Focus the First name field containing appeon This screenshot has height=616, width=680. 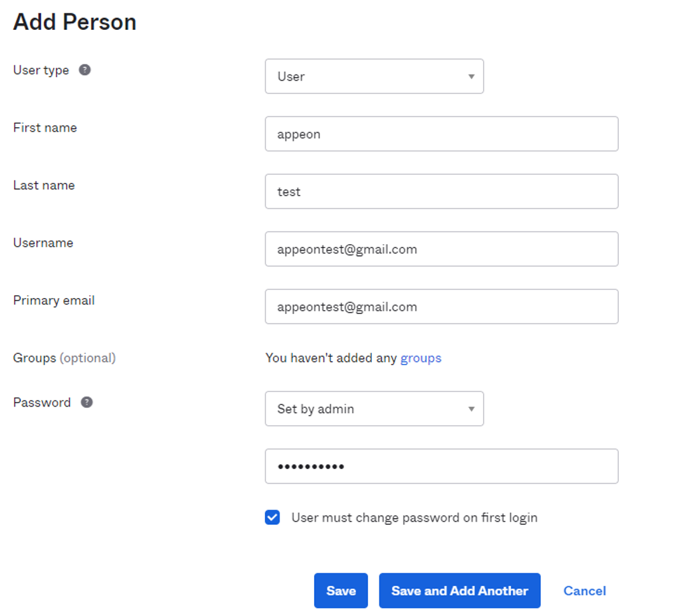click(441, 134)
